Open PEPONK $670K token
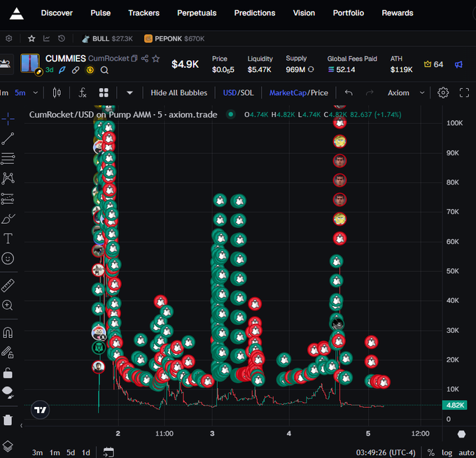 tap(174, 39)
